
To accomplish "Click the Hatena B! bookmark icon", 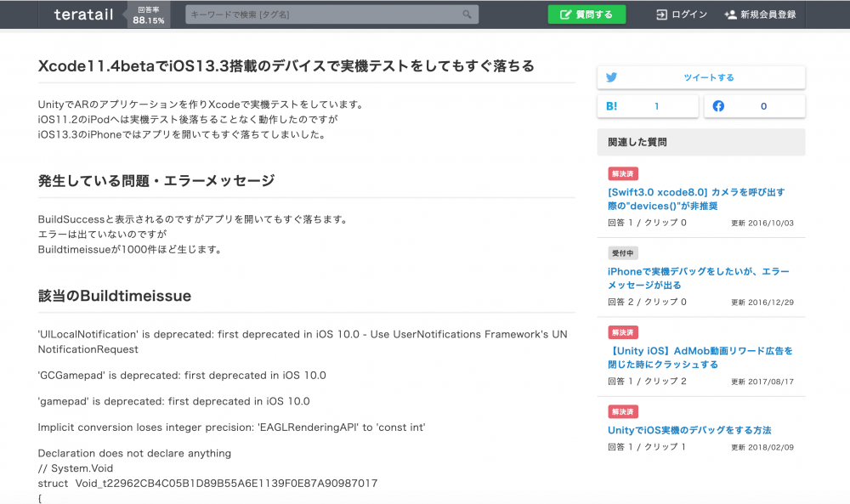I will pyautogui.click(x=611, y=106).
